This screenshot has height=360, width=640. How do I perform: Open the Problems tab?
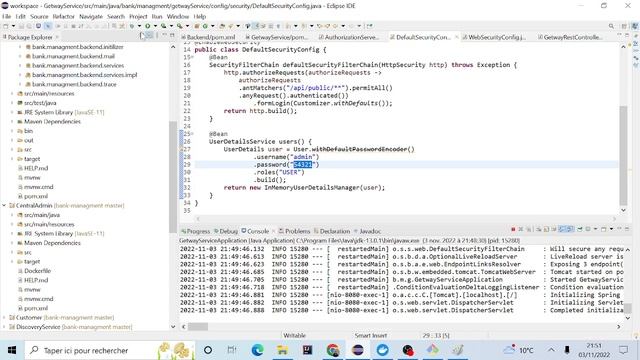(294, 231)
